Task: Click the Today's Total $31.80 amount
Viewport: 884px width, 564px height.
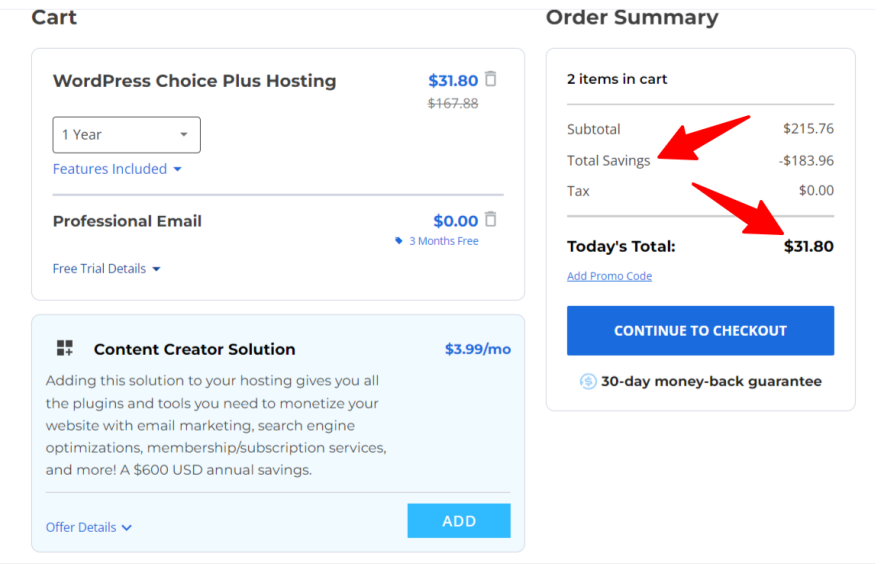Action: [x=808, y=246]
